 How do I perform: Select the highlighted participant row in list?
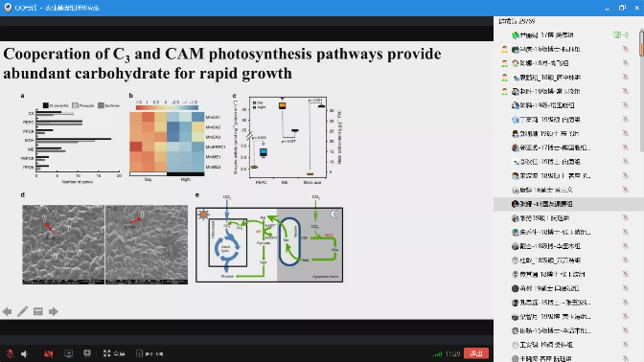point(566,204)
